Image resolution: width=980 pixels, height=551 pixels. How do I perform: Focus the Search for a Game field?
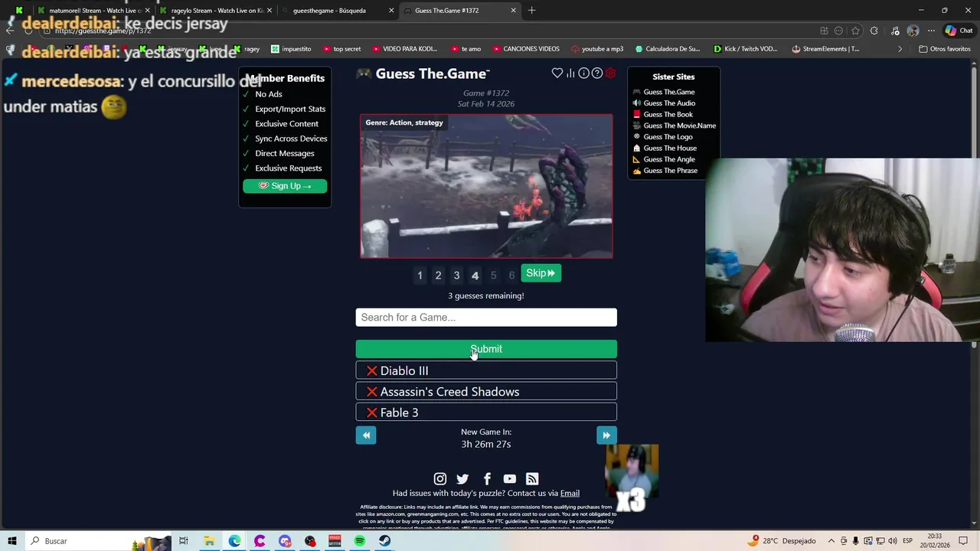[486, 318]
